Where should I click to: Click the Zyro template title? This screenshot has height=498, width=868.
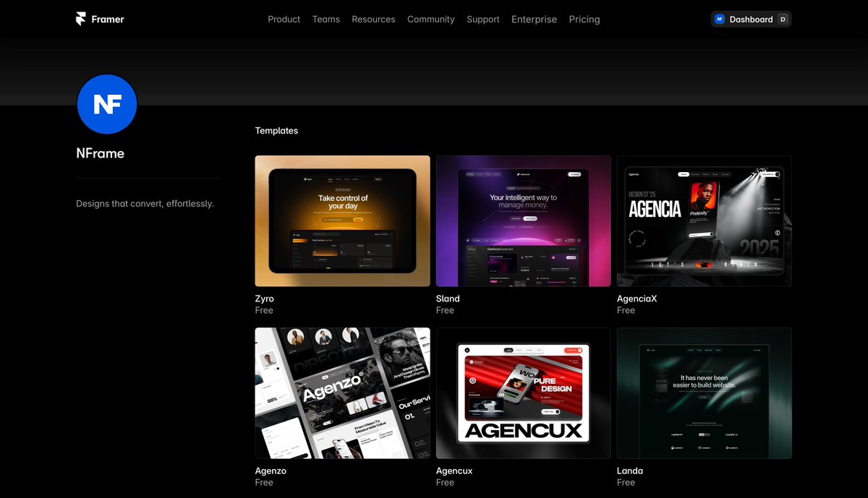pyautogui.click(x=265, y=299)
